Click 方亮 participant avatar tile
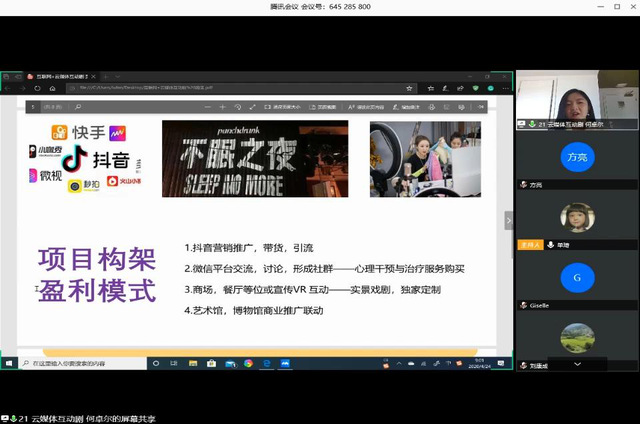The width and height of the screenshot is (640, 424). (x=577, y=157)
